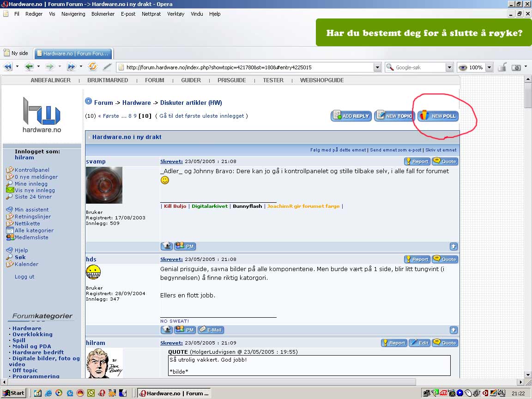Open Medlemsliste in sidebar
The width and height of the screenshot is (532, 399).
(x=31, y=237)
